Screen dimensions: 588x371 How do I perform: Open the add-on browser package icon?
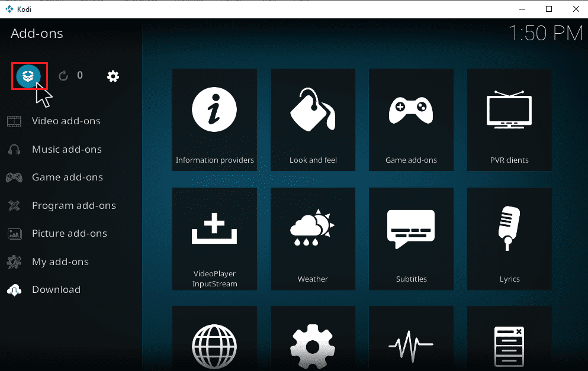click(29, 76)
